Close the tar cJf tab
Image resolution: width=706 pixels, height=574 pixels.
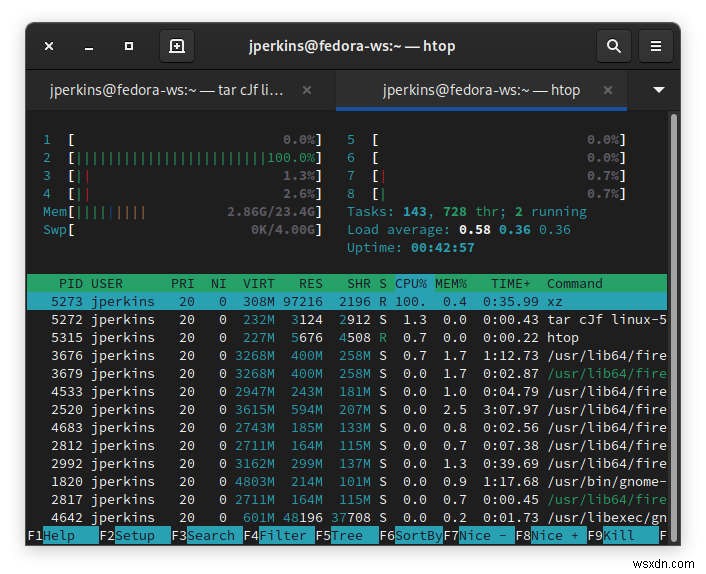(307, 90)
